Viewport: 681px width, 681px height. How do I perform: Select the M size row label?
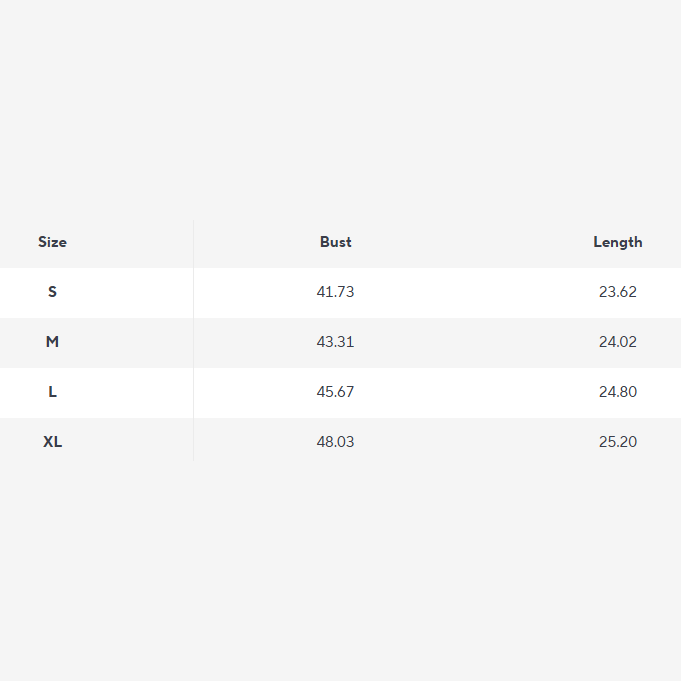52,342
